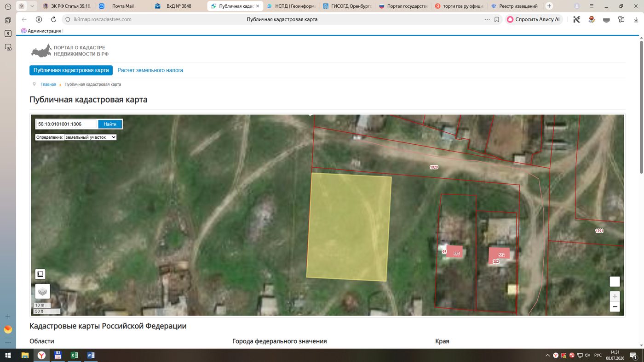
Task: Reload the page with browser refresh icon
Action: click(x=53, y=19)
